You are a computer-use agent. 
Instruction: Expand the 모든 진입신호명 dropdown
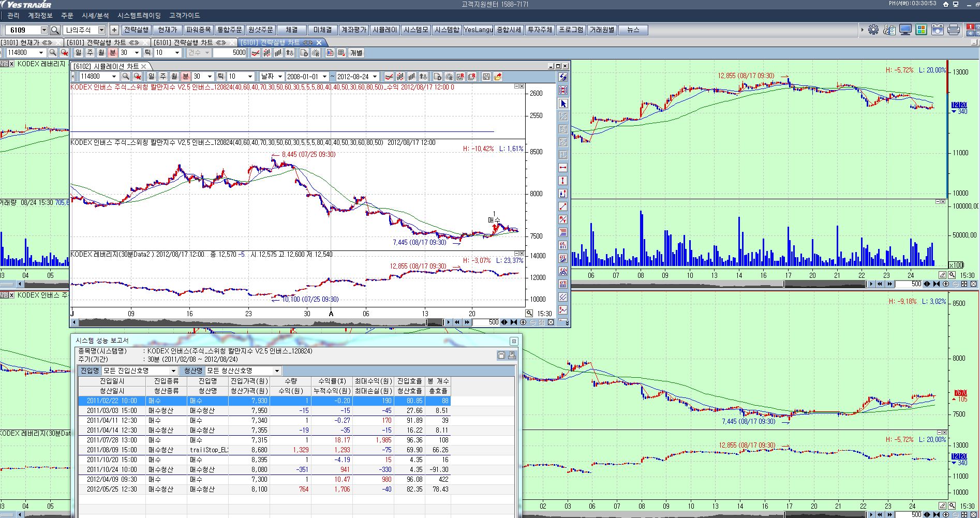point(173,371)
